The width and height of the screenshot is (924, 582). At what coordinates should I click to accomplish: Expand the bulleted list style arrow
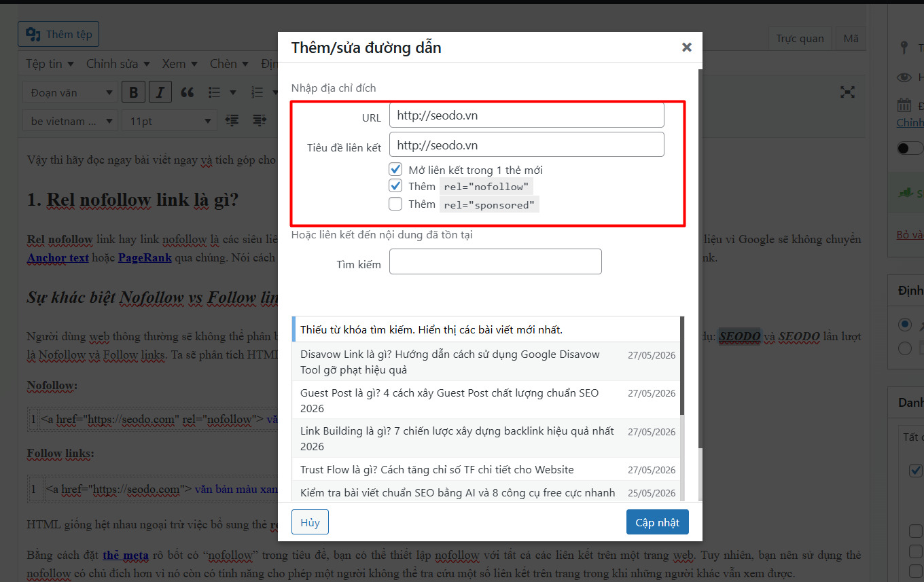pos(233,92)
